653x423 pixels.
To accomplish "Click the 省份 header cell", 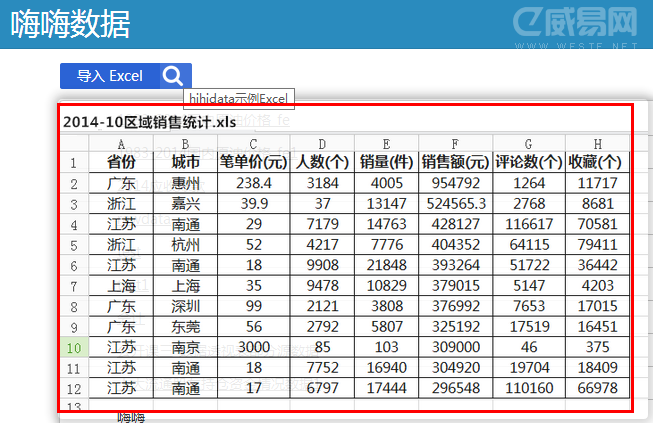I will click(121, 162).
